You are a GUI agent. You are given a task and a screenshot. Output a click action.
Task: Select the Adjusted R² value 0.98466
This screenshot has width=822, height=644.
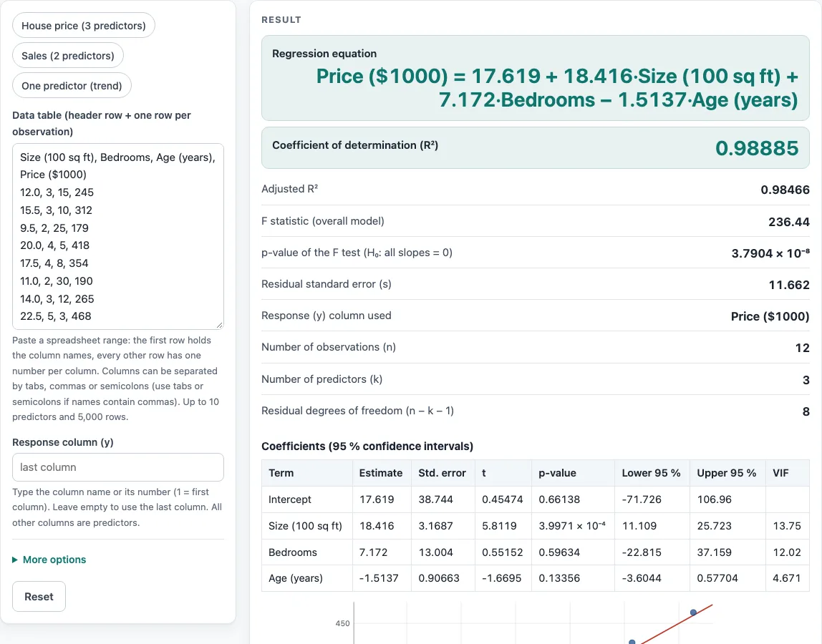785,190
